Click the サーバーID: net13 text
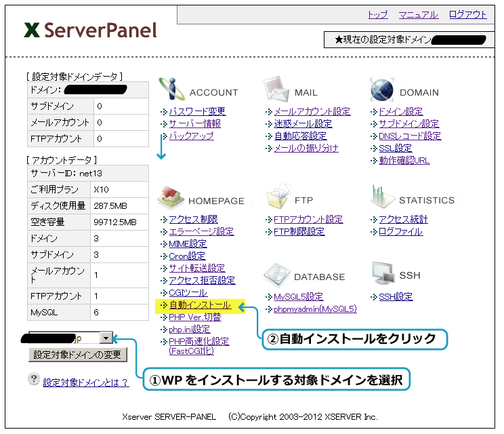504x434 pixels. (x=66, y=174)
